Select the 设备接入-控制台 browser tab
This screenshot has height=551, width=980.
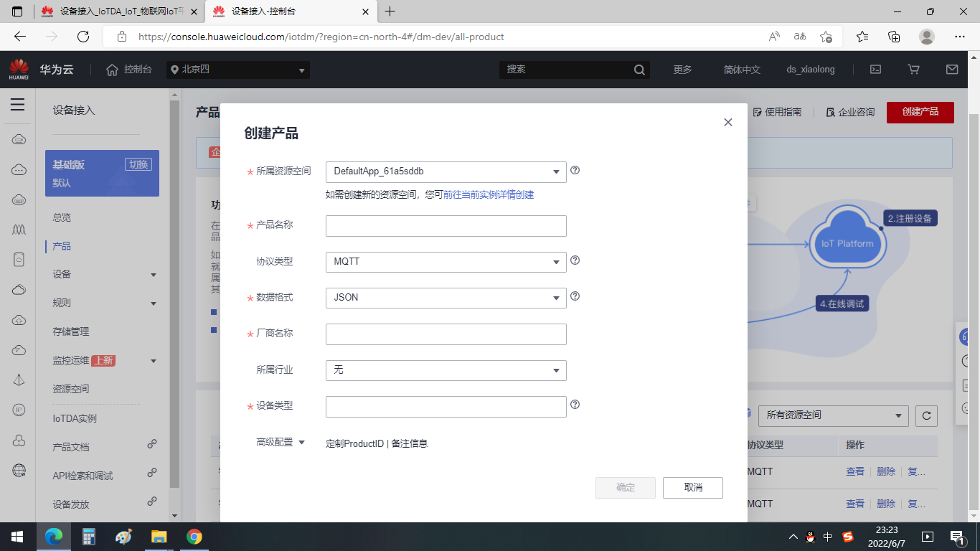coord(291,11)
